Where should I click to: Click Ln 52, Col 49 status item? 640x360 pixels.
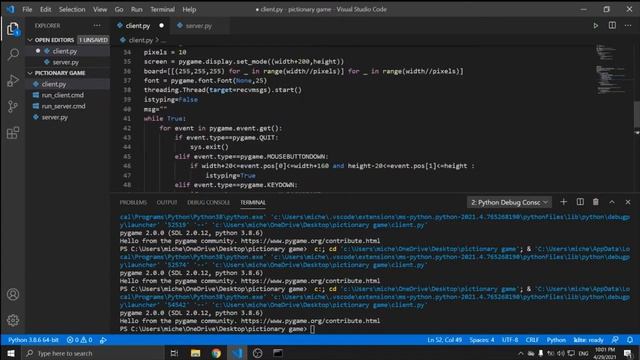coord(444,340)
